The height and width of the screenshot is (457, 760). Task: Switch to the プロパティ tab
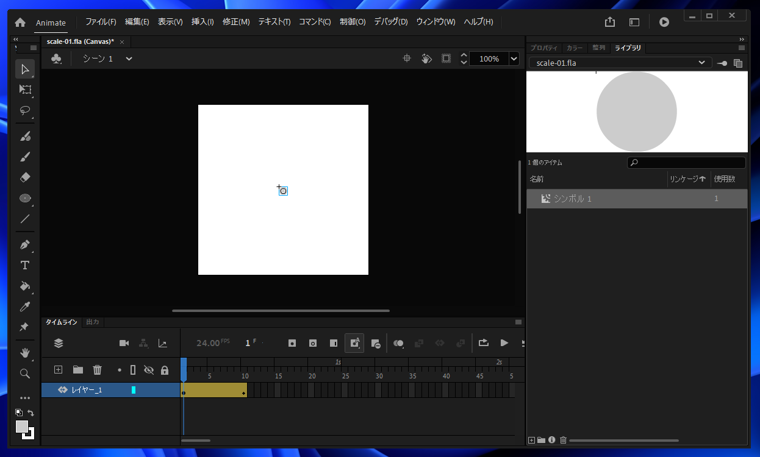pyautogui.click(x=544, y=48)
